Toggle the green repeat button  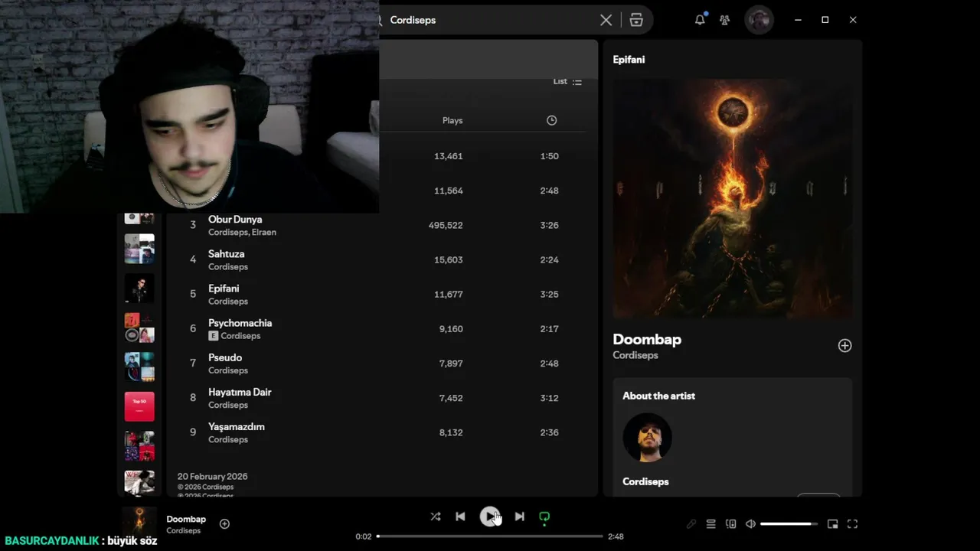point(544,517)
